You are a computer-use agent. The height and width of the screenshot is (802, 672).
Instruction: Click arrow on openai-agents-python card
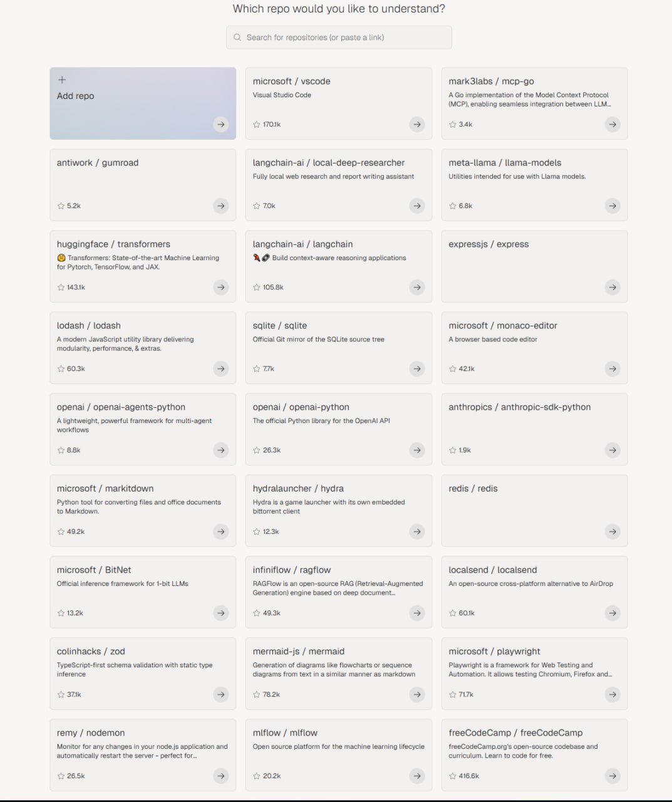click(221, 450)
